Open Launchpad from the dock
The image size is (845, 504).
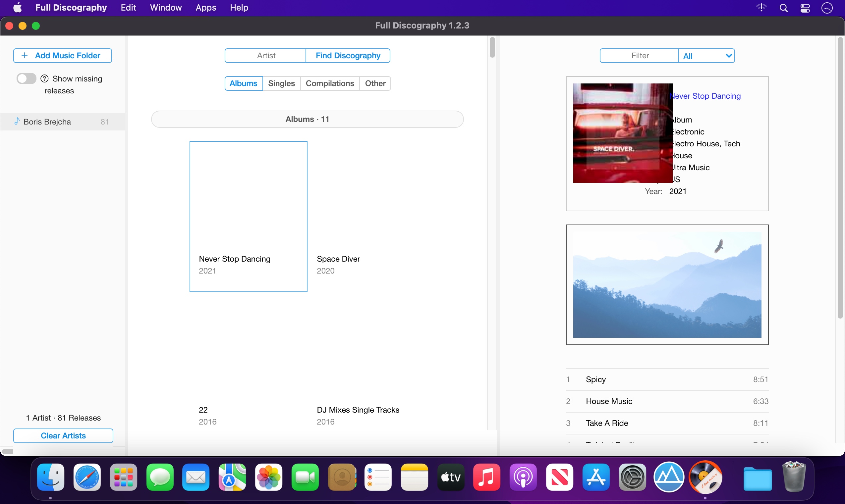[x=123, y=477]
